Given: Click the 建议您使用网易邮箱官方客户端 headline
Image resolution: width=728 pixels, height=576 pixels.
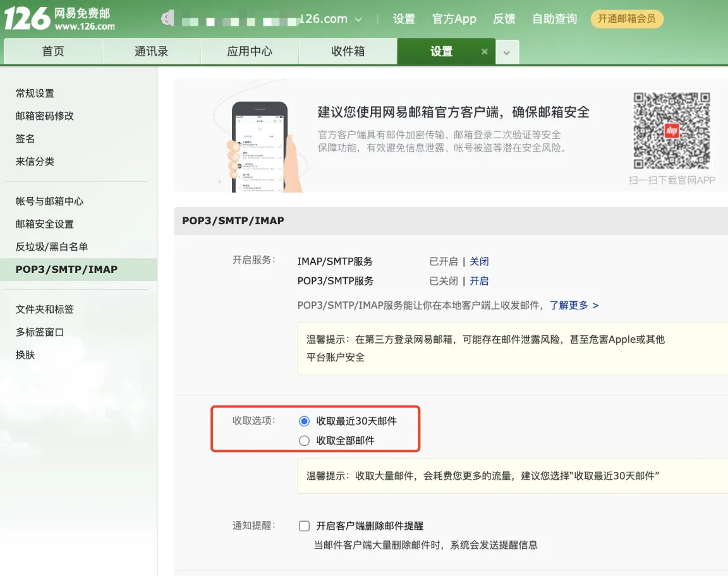Looking at the screenshot, I should pyautogui.click(x=454, y=112).
